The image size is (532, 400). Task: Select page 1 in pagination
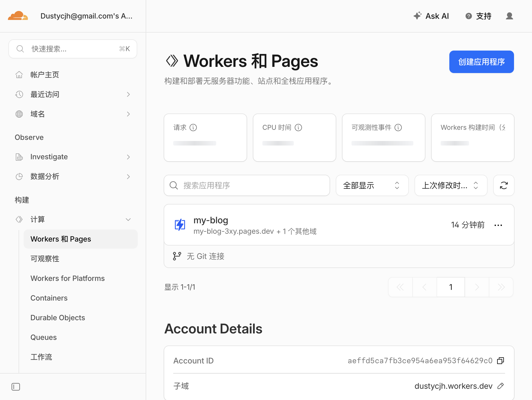(x=451, y=287)
